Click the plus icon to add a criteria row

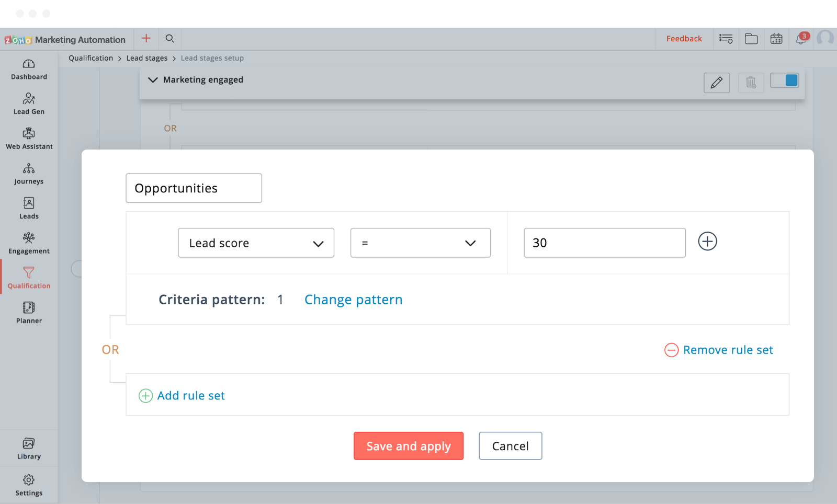pos(707,242)
